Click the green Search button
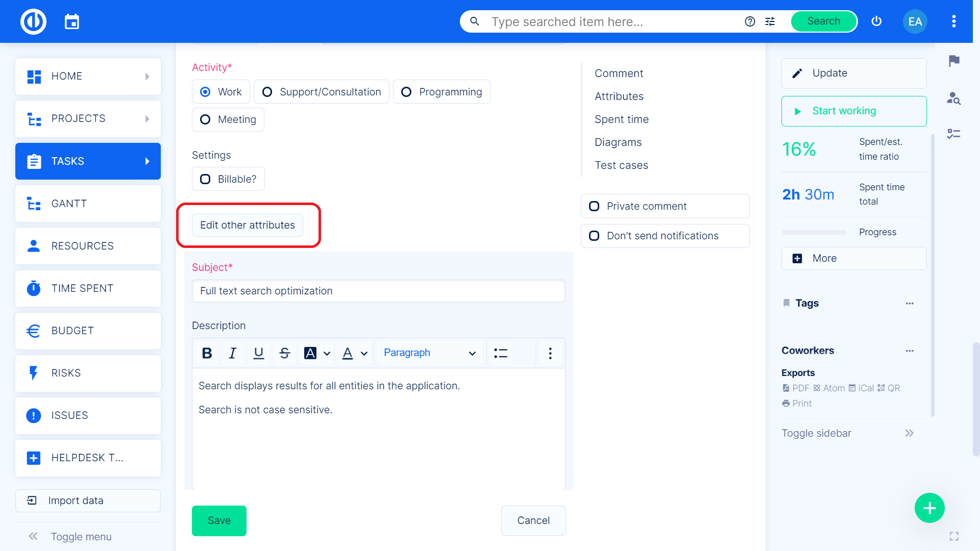Viewport: 980px width, 551px height. tap(824, 21)
